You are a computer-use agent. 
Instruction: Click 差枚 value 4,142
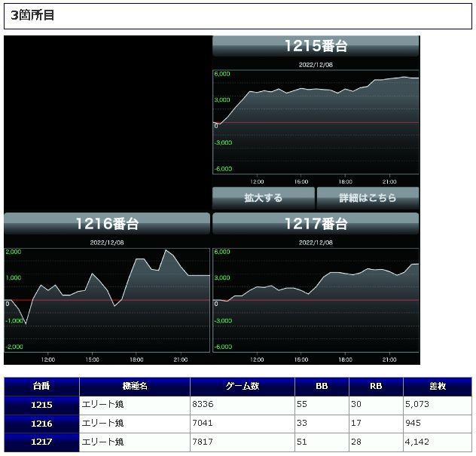pyautogui.click(x=417, y=442)
